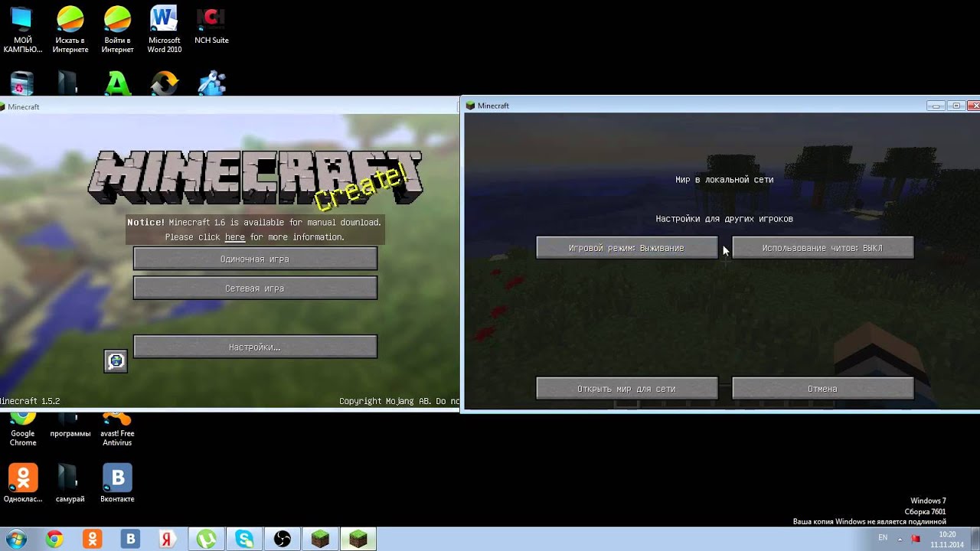
Task: Click the Одноклас... desktop shortcut
Action: [23, 483]
